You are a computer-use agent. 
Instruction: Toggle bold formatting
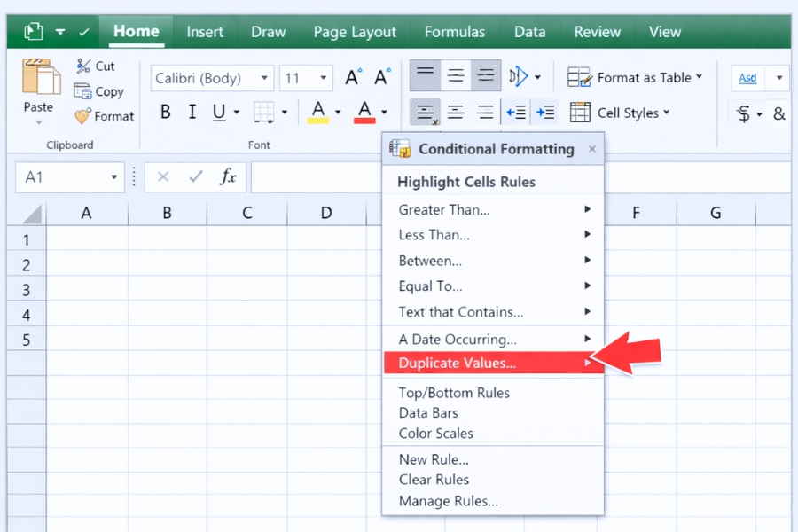coord(165,113)
